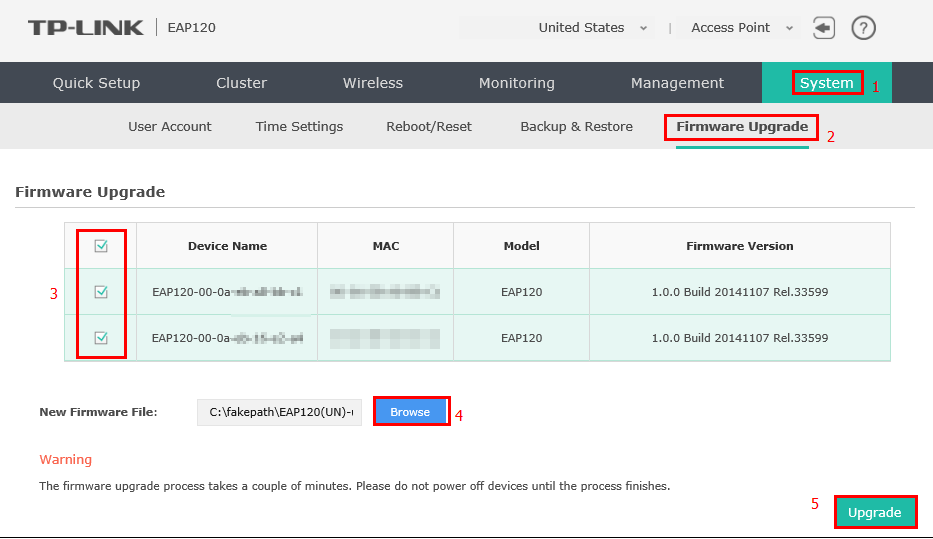Click the first row's device name cell
Image resolution: width=933 pixels, height=539 pixels.
(x=227, y=292)
